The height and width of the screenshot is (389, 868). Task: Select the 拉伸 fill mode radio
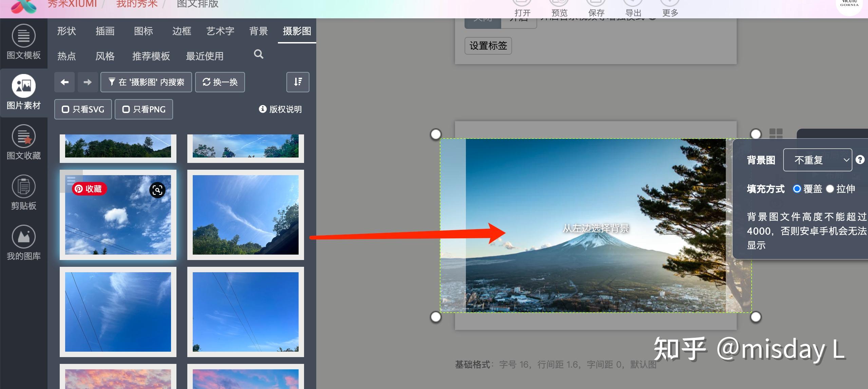pos(830,189)
